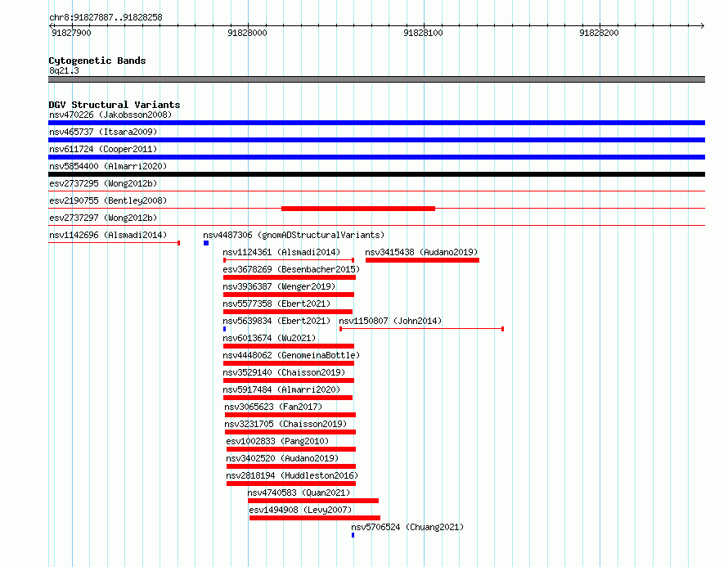
Task: Click red bar for nsv3065623 (Fan2017)
Action: (290, 415)
